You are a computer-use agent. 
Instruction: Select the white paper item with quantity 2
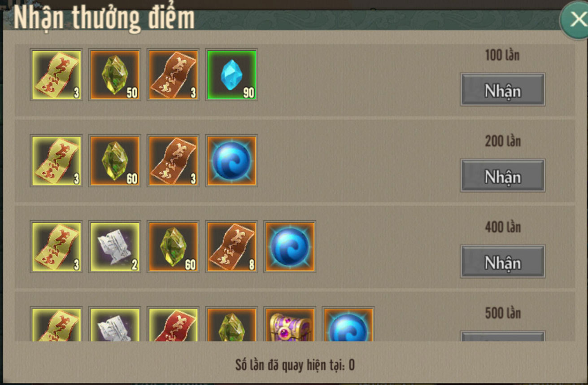click(x=115, y=247)
